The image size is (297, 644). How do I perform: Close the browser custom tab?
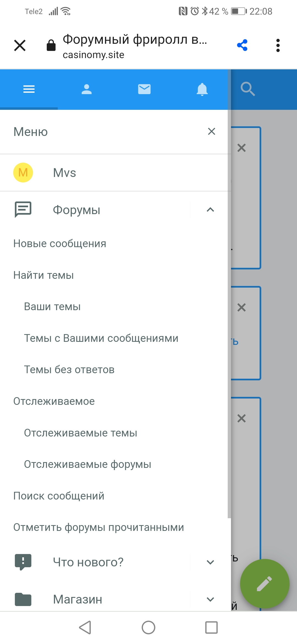20,45
